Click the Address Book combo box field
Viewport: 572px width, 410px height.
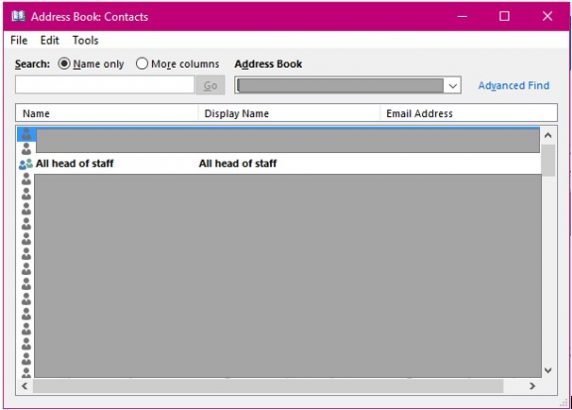pyautogui.click(x=348, y=85)
